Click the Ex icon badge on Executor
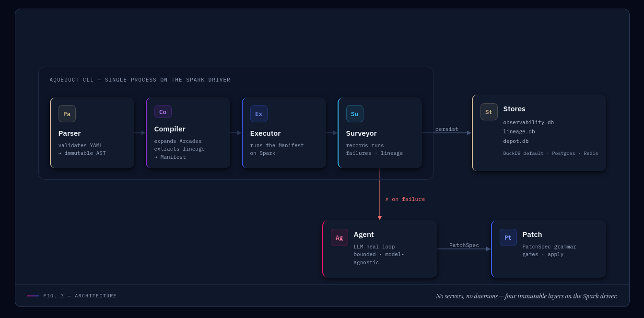644x318 pixels. point(259,114)
